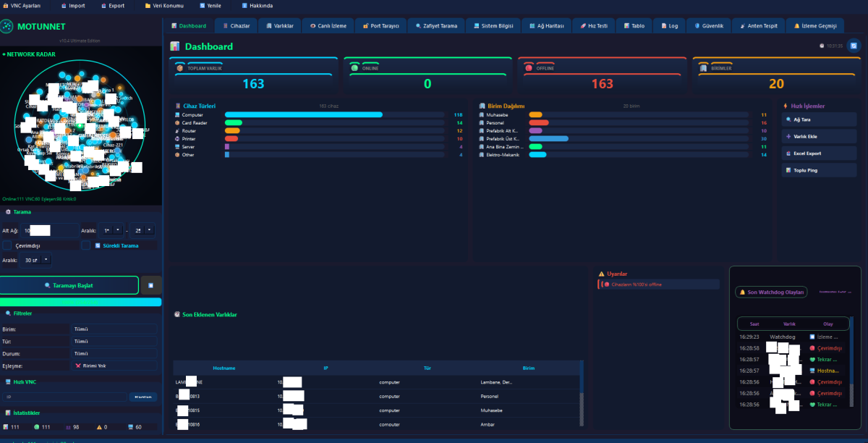Toggle the Çevrimdışı checkbox
Viewport: 868px width, 443px height.
tap(7, 245)
